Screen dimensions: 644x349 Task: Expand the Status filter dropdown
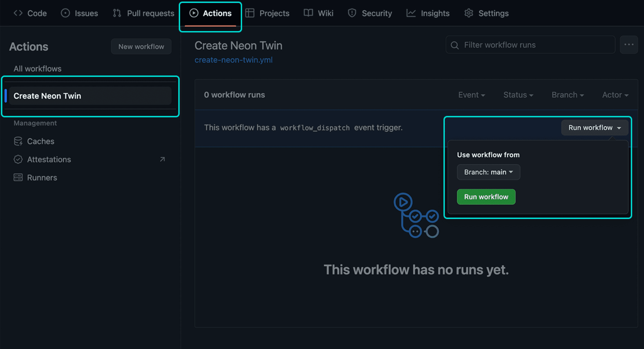[x=518, y=95]
